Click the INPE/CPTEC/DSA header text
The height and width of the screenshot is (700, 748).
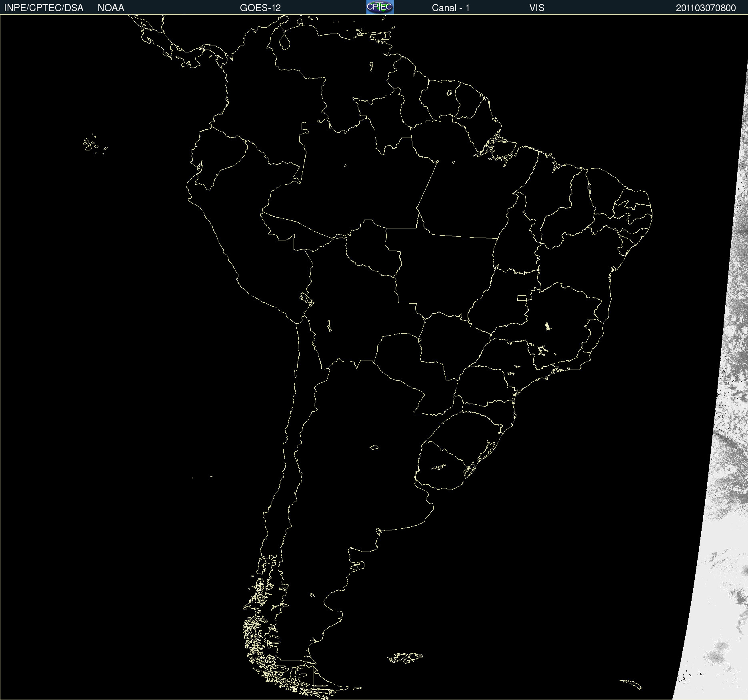[44, 8]
